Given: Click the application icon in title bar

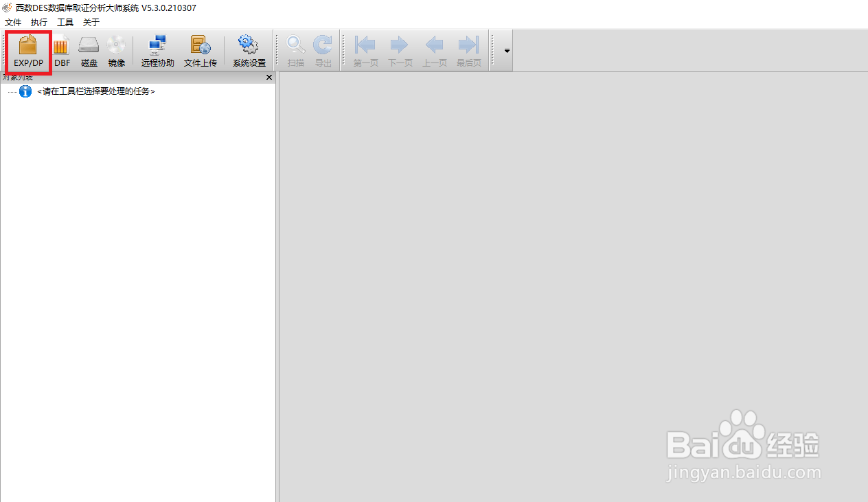Looking at the screenshot, I should tap(7, 8).
